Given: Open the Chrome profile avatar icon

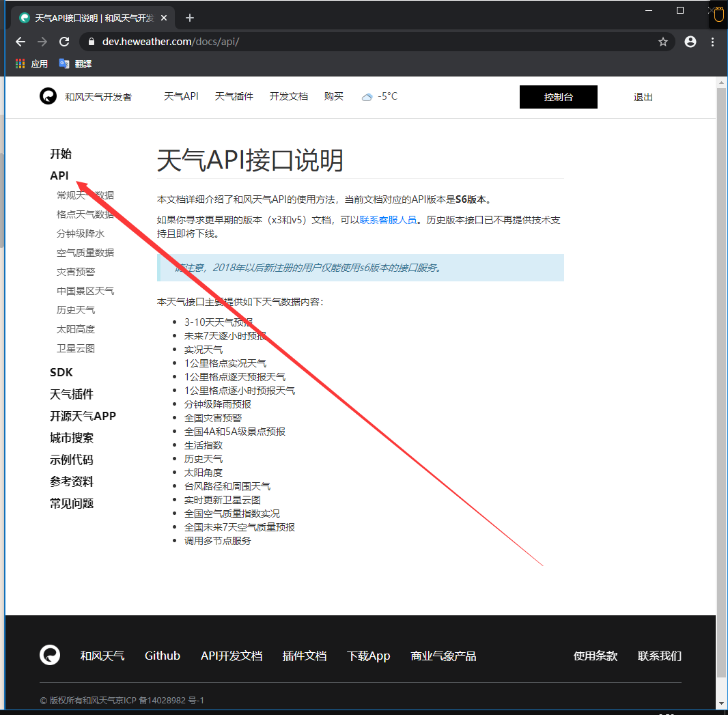Looking at the screenshot, I should click(x=690, y=42).
